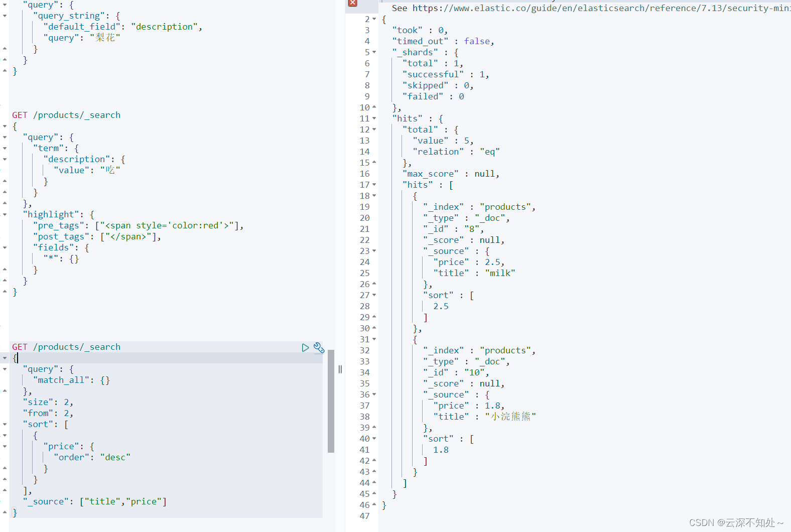This screenshot has height=532, width=791.
Task: Collapse "total" object at response line 12
Action: point(374,129)
